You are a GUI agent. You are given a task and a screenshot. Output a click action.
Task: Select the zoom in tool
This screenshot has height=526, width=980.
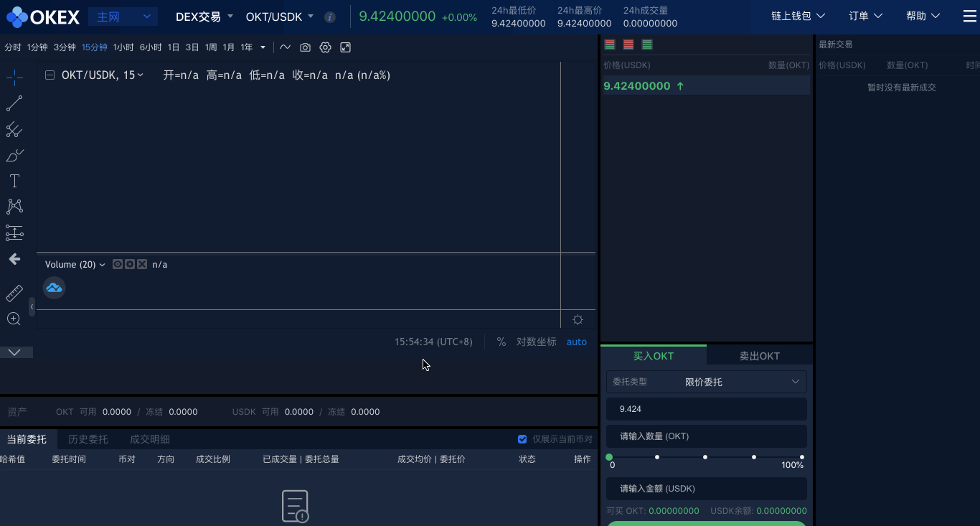pyautogui.click(x=14, y=319)
